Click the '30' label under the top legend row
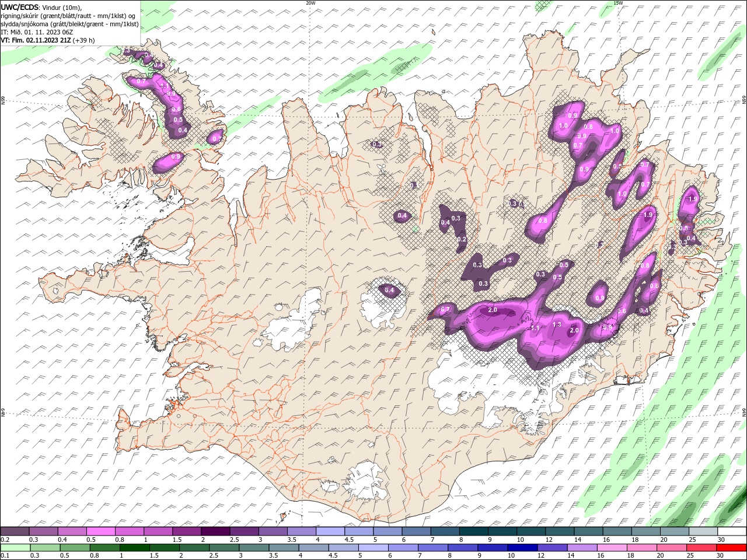The height and width of the screenshot is (560, 747). tap(721, 540)
